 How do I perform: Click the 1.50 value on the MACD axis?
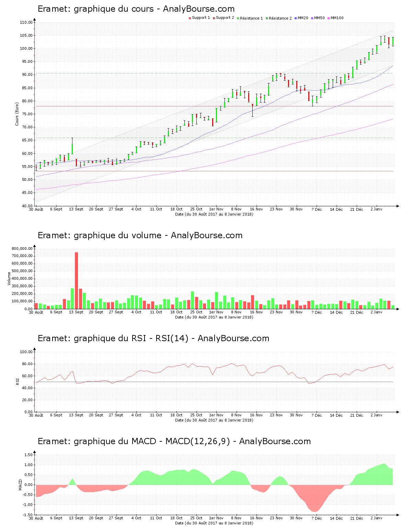coord(28,455)
